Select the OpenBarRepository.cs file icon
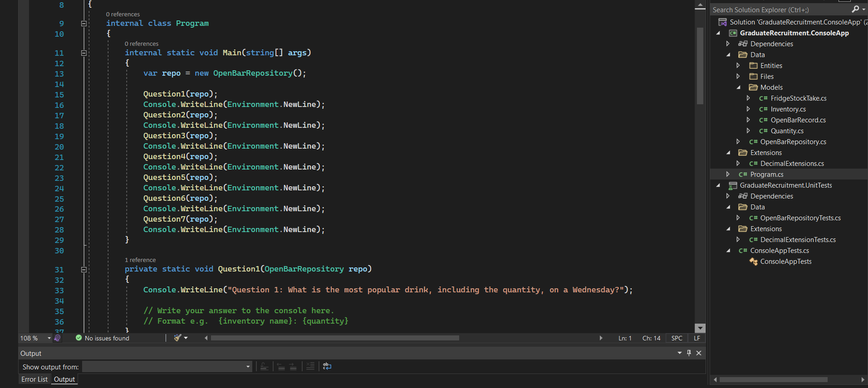This screenshot has width=868, height=388. 753,142
